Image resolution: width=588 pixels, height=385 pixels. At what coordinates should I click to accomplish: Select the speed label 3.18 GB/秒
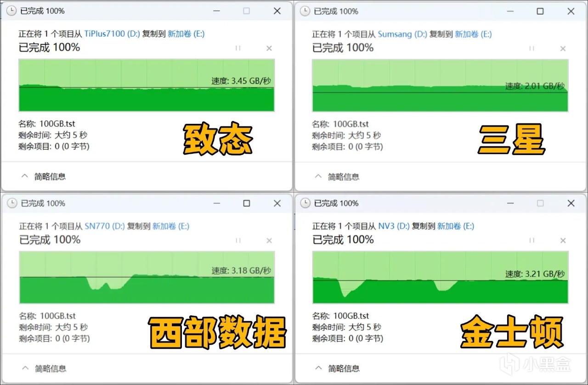241,270
